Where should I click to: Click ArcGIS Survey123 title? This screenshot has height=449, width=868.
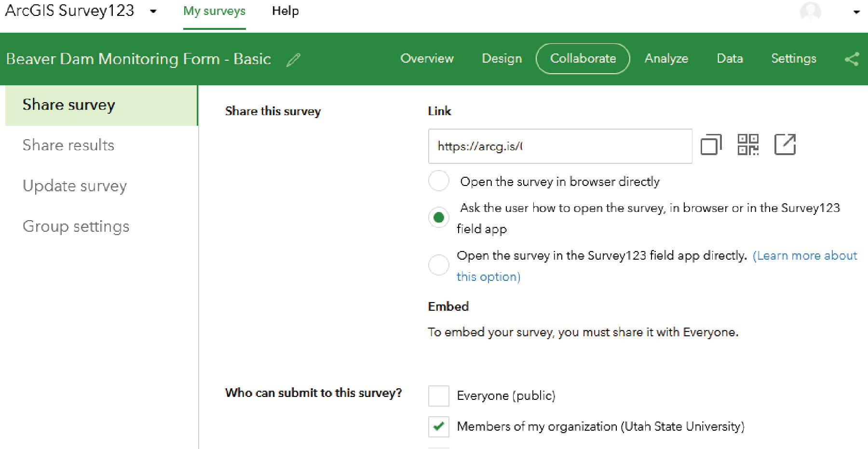[69, 11]
